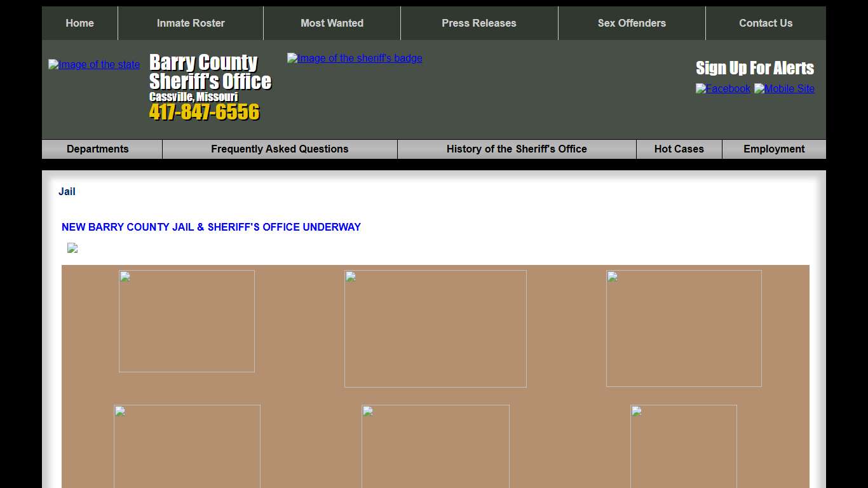Image resolution: width=868 pixels, height=488 pixels.
Task: Open right jail photo in second row
Action: pos(684,446)
